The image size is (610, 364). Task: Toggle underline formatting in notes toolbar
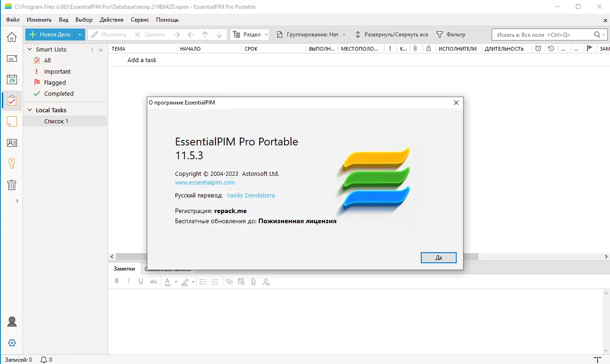point(141,282)
